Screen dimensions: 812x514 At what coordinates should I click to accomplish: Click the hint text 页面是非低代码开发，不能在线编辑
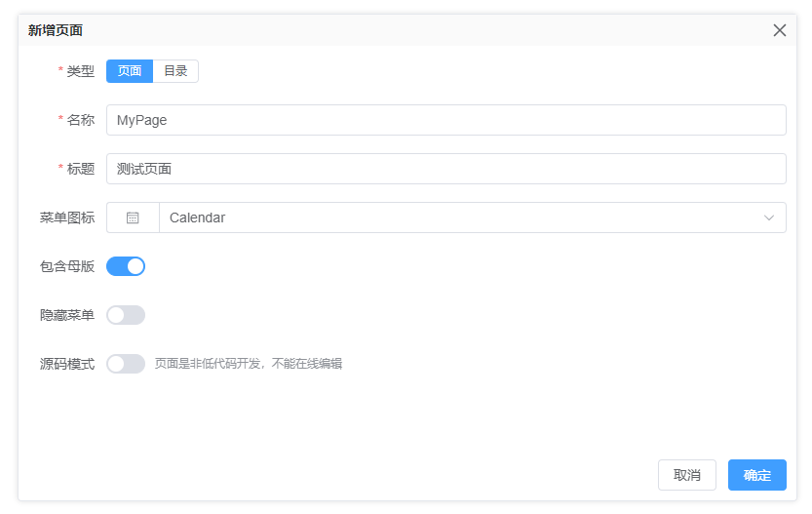(249, 364)
